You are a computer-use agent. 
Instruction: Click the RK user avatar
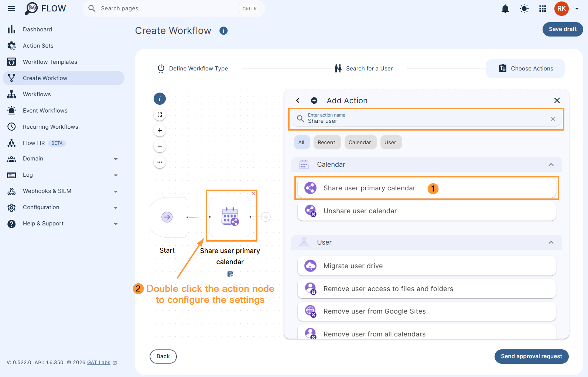pos(561,8)
